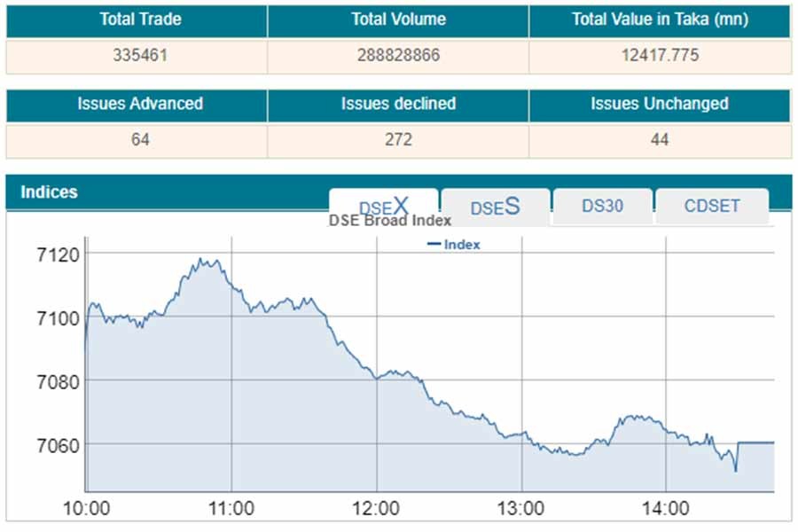Click the DSE Broad Index chart title
Screen dimensions: 798x532
tap(390, 221)
